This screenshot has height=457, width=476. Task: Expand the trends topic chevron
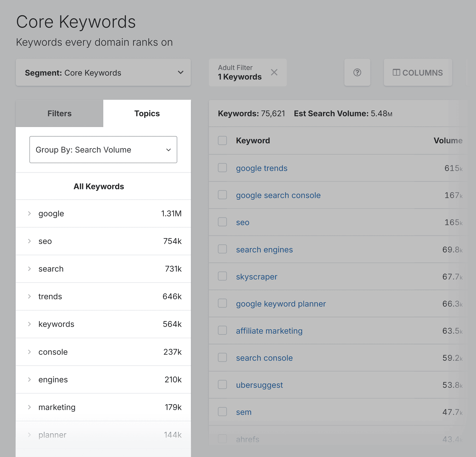tap(29, 296)
